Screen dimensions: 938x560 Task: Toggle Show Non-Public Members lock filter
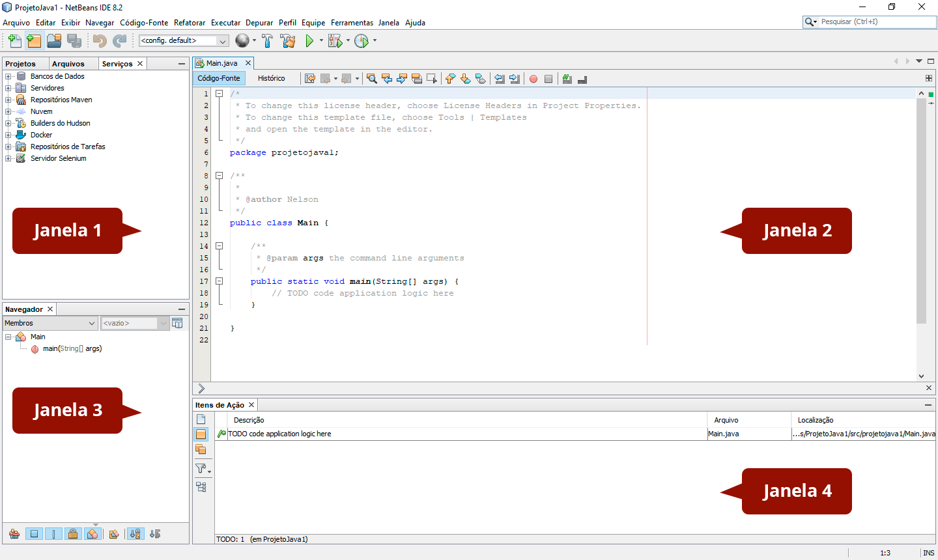pyautogui.click(x=74, y=534)
